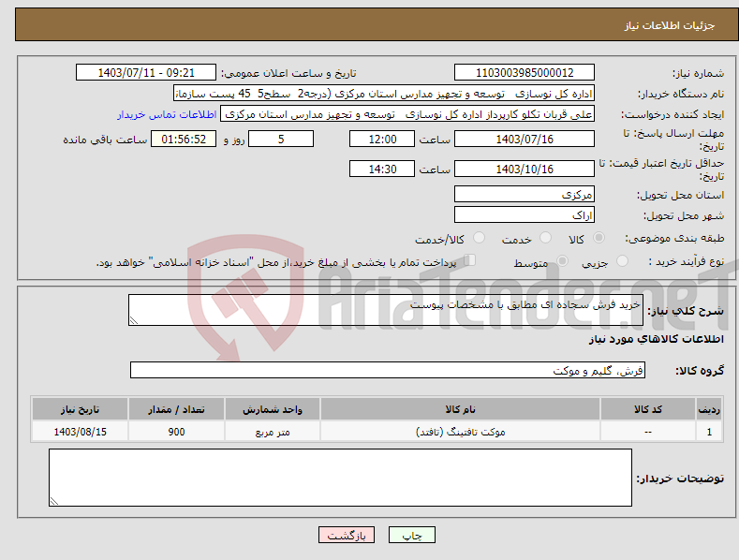Viewport: 739px width, 560px height.
Task: Click the تاریخ نیاز column header
Action: tap(80, 408)
